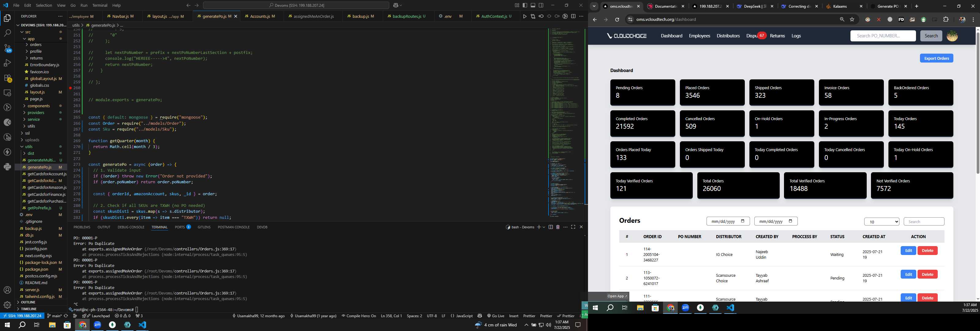Create a new terminal with plus icon

tap(539, 227)
